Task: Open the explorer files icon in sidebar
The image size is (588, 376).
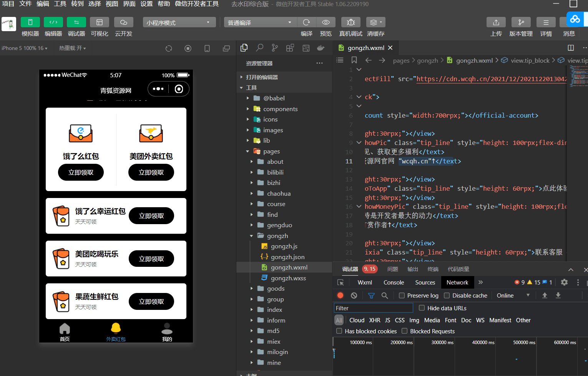Action: point(244,48)
